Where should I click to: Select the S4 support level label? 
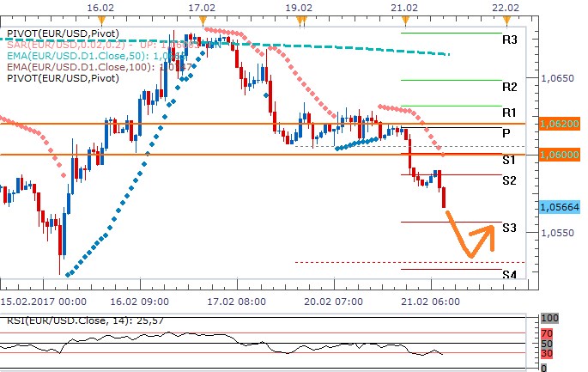509,275
